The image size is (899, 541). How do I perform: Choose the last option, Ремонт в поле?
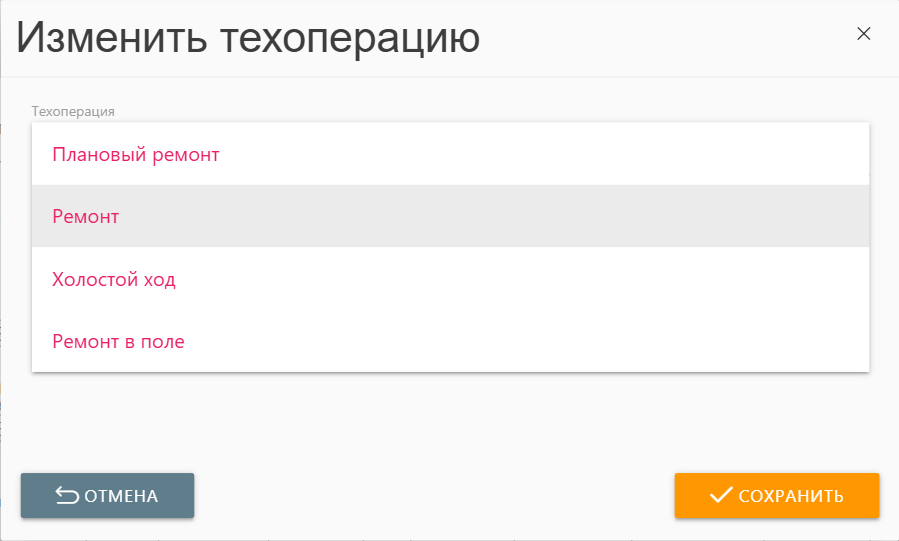(x=118, y=342)
